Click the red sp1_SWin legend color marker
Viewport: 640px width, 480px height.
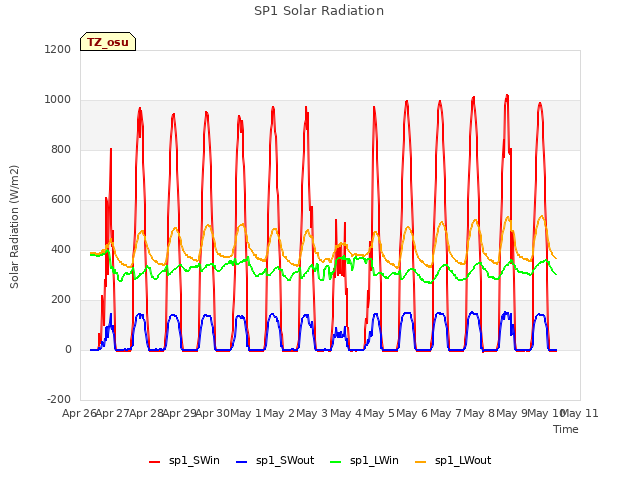click(x=155, y=462)
